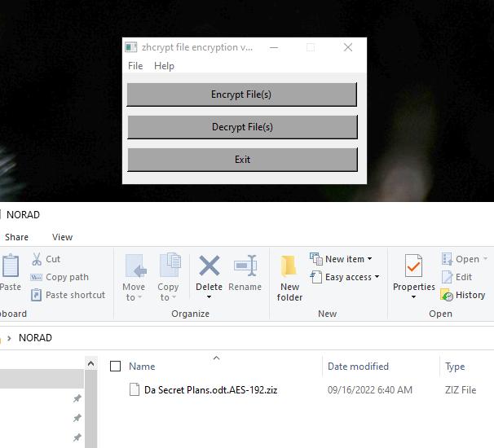The width and height of the screenshot is (494, 448).
Task: Select Da Secret Plans.odt.AES-192.ziz file
Action: 211,390
